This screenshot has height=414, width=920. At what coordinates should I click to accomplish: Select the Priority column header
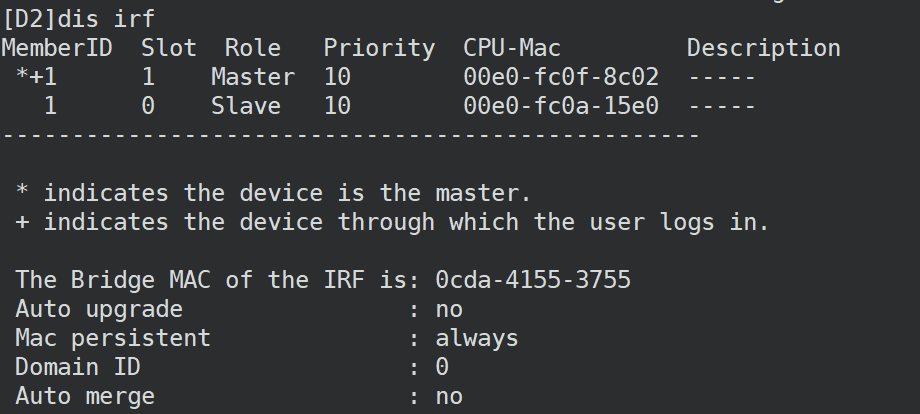379,48
